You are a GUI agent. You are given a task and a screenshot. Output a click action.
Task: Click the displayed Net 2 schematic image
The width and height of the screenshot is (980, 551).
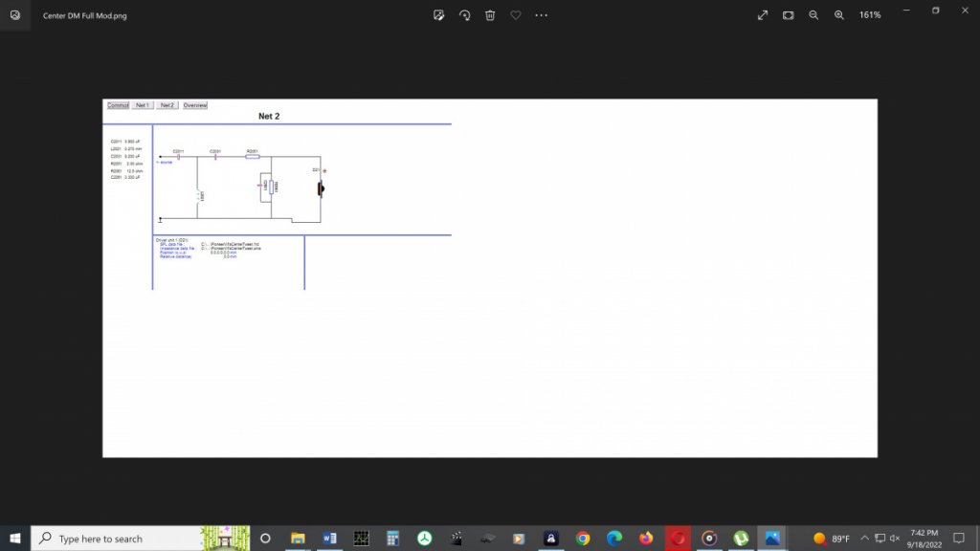click(490, 278)
